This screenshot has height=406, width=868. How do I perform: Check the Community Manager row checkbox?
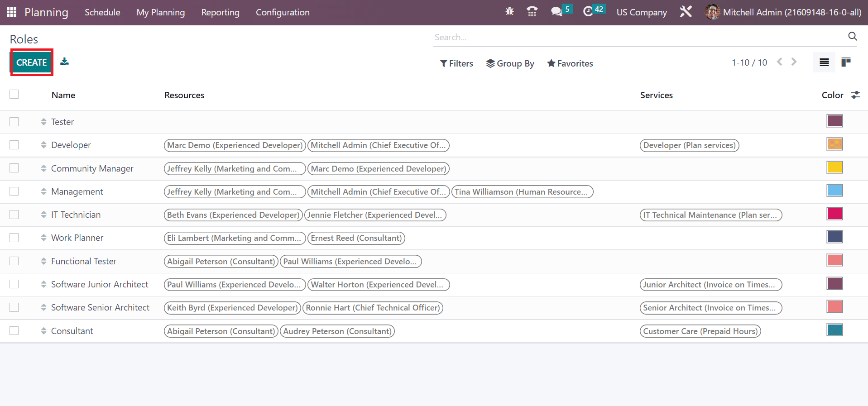pyautogui.click(x=14, y=168)
